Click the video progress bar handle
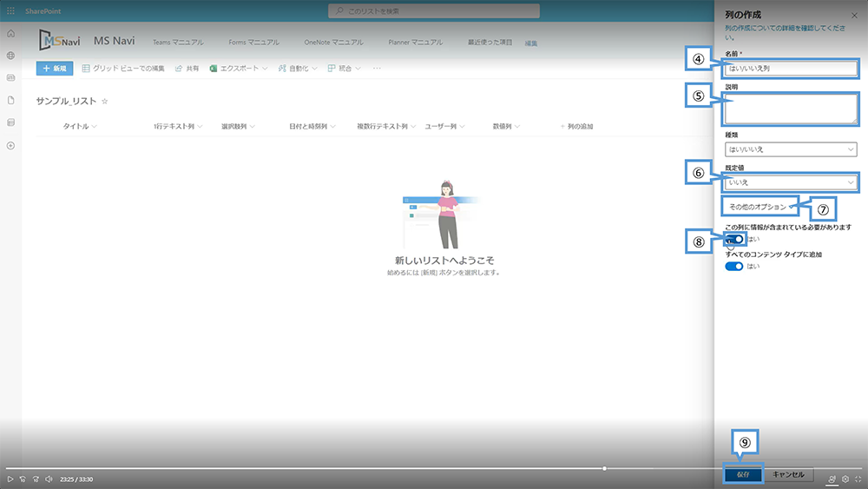Screen dimensions: 868x489 tap(604, 468)
